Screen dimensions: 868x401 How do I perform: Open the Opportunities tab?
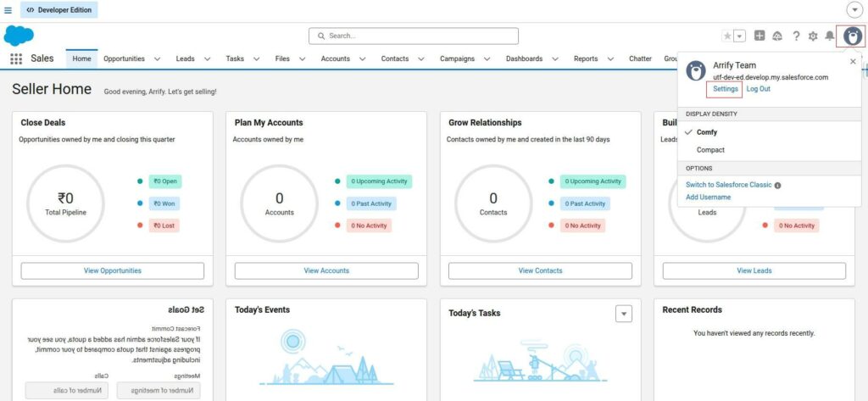(124, 58)
